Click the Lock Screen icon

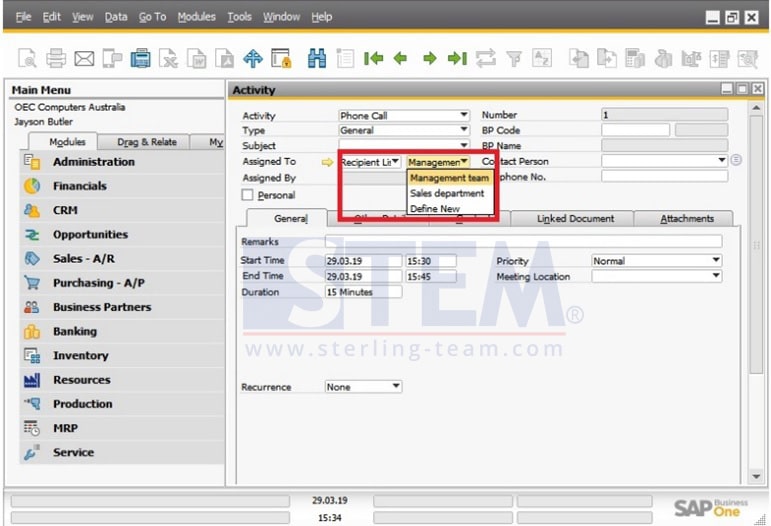[281, 58]
